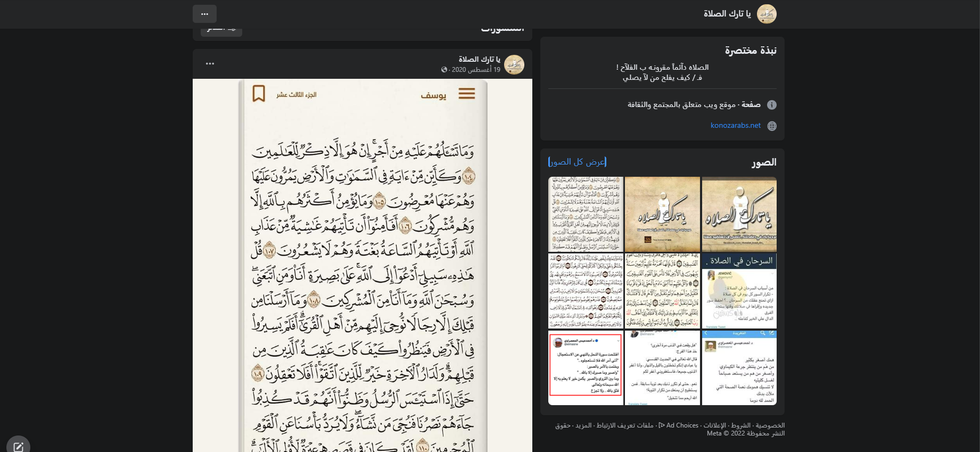
Task: Open the post date 19 أغسطس 2020
Action: pyautogui.click(x=476, y=70)
